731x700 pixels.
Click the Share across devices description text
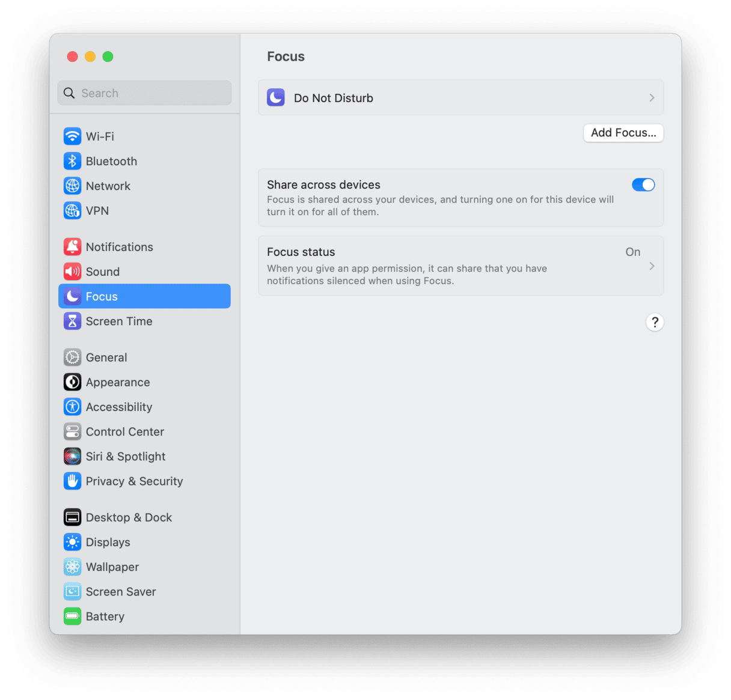[x=440, y=205]
